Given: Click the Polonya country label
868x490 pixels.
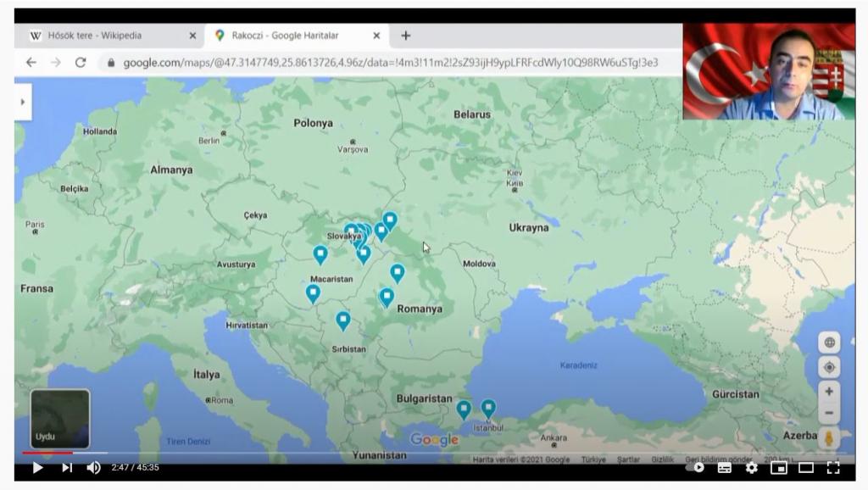Looking at the screenshot, I should pyautogui.click(x=314, y=123).
